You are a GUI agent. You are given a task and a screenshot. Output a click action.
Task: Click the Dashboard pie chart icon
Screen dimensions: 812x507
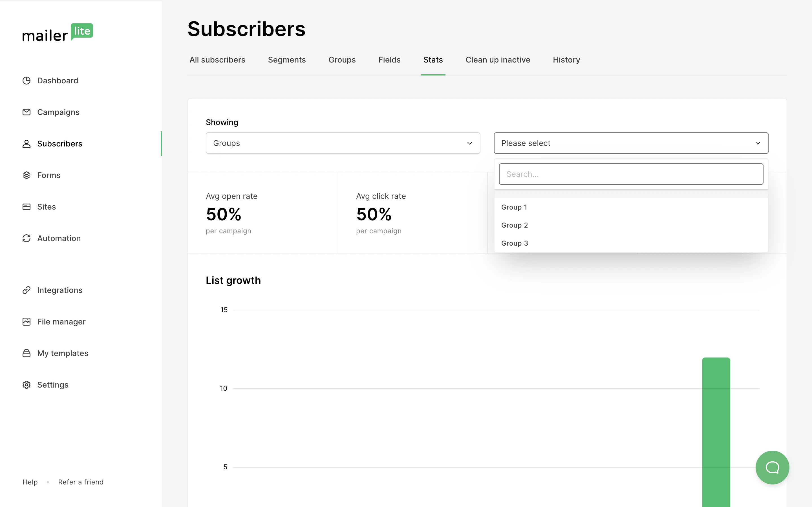27,81
